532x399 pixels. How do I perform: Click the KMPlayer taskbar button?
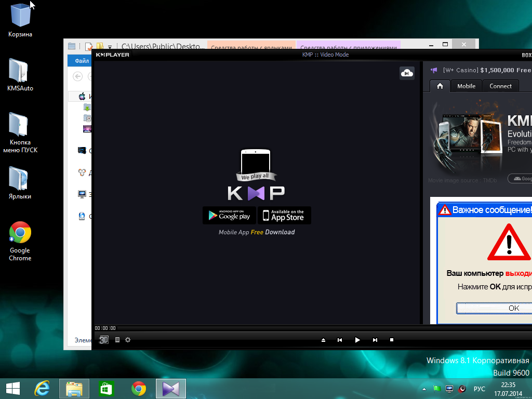click(x=171, y=389)
